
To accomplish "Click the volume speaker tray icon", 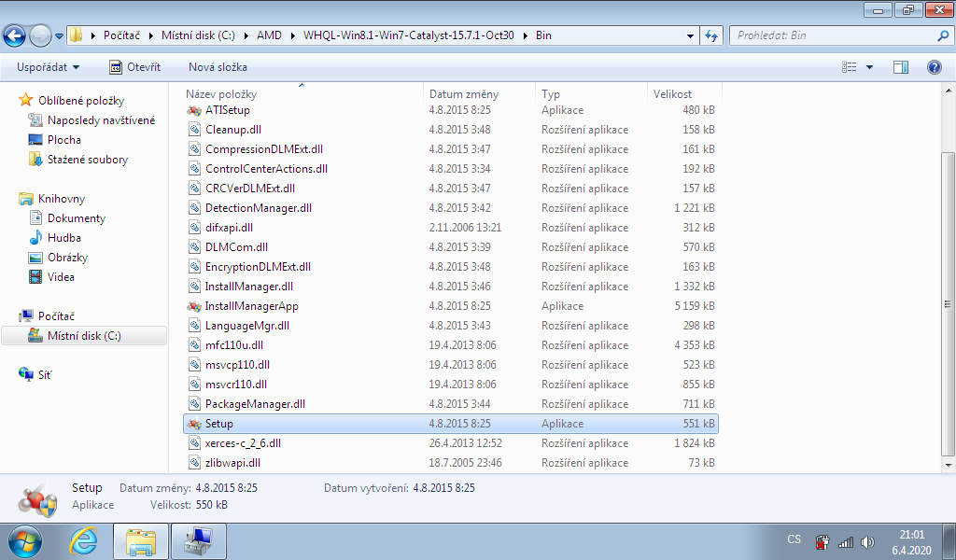I will pyautogui.click(x=867, y=541).
